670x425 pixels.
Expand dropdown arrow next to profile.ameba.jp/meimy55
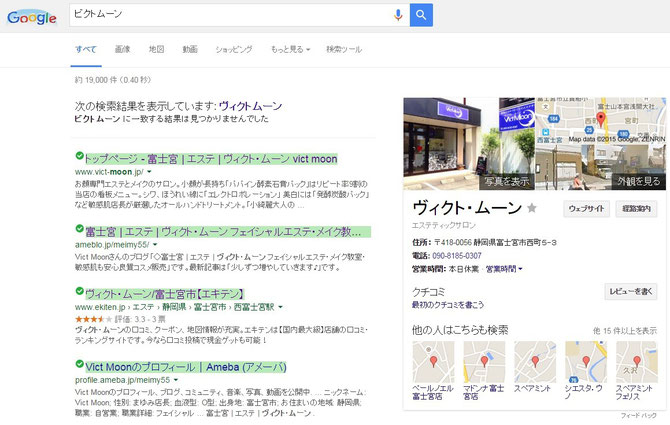click(x=176, y=380)
